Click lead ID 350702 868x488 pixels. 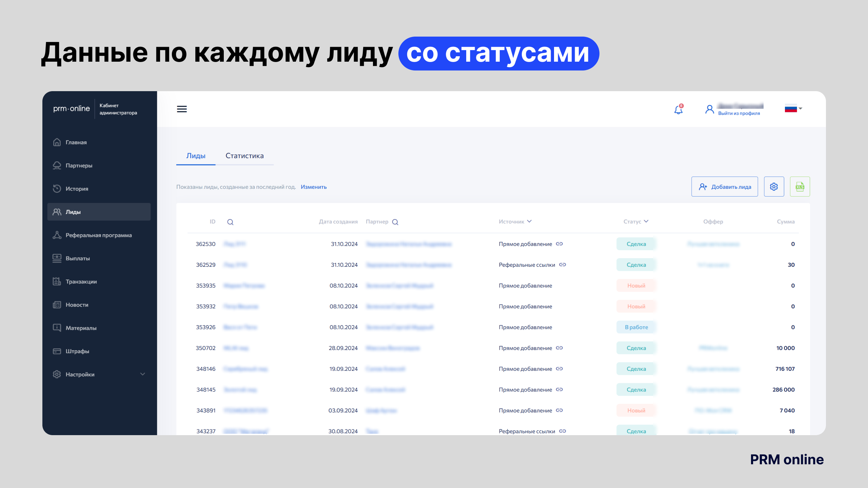[x=205, y=348]
